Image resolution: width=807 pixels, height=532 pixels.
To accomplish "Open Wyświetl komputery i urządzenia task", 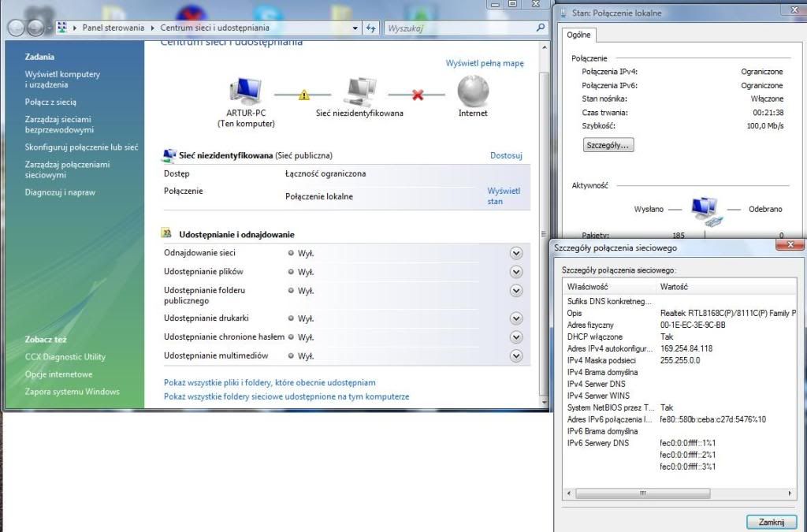I will click(x=62, y=80).
